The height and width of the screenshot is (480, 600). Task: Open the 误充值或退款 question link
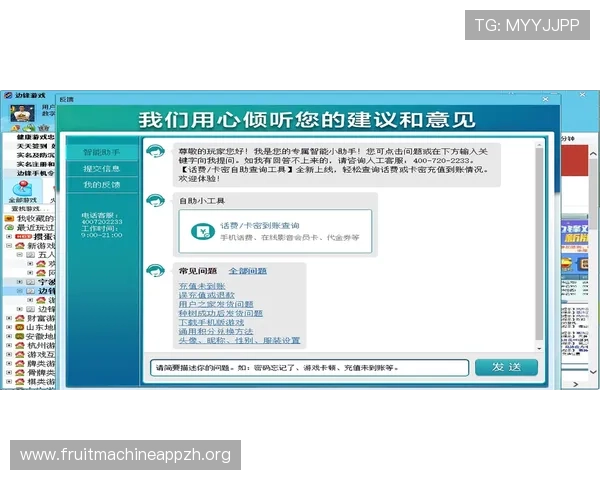click(207, 295)
